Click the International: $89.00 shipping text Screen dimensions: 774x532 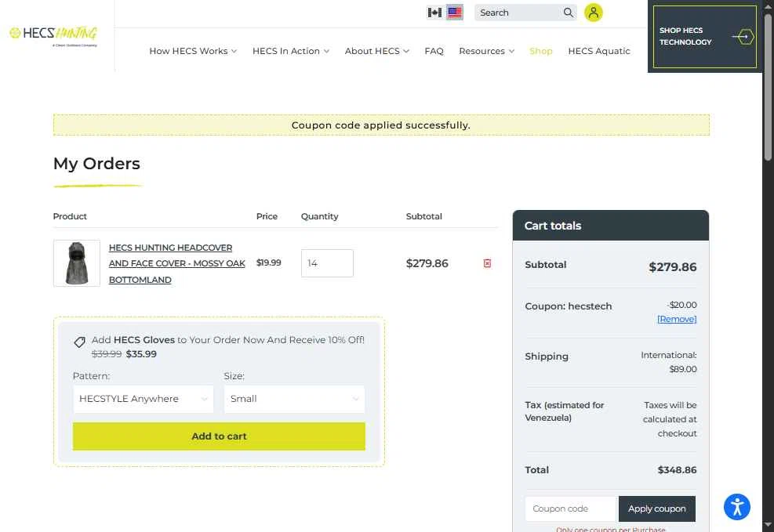pos(669,362)
